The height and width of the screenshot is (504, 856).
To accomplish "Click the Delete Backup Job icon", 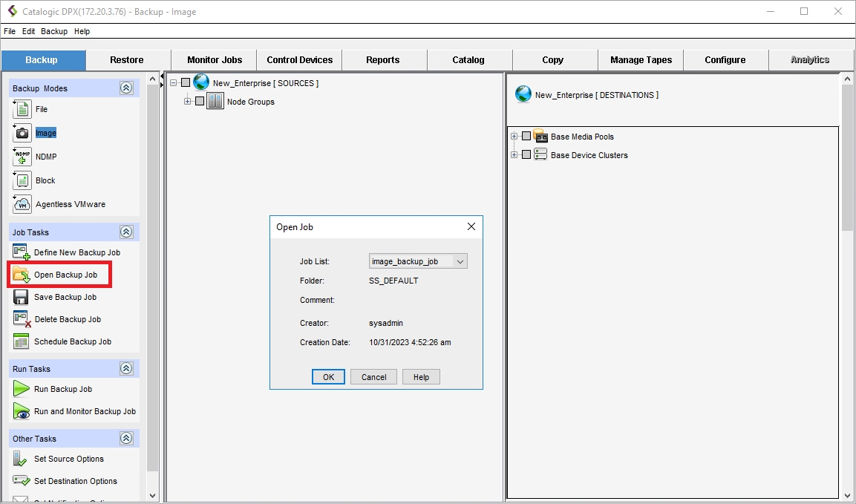I will coord(21,319).
